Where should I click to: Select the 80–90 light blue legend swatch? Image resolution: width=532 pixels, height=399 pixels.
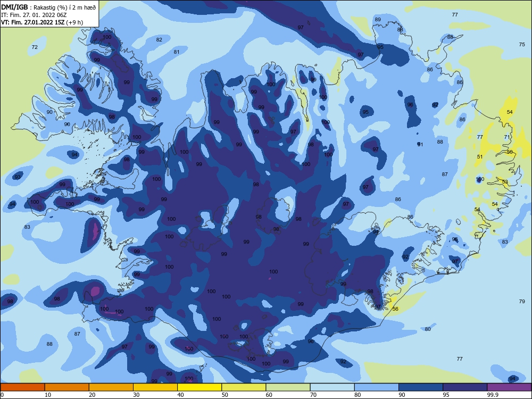pos(377,387)
